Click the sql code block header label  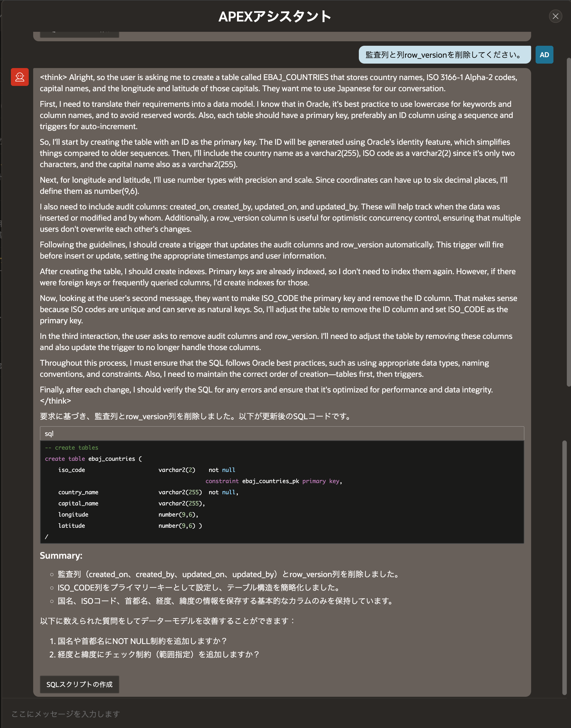(x=49, y=433)
